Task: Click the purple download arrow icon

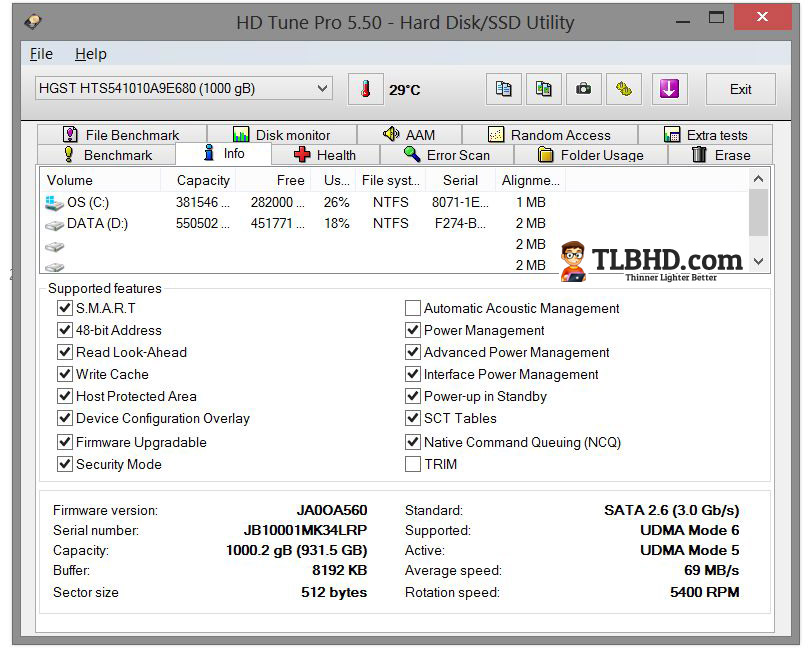Action: pos(670,89)
